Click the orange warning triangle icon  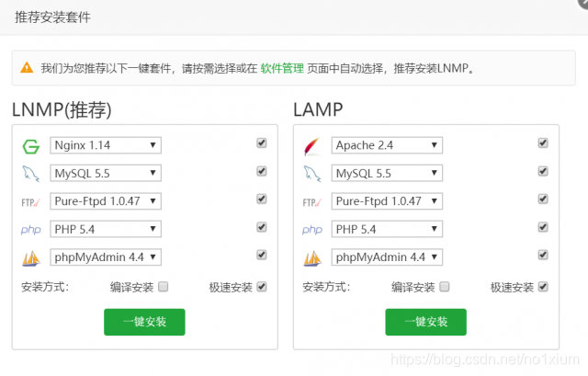(x=27, y=67)
